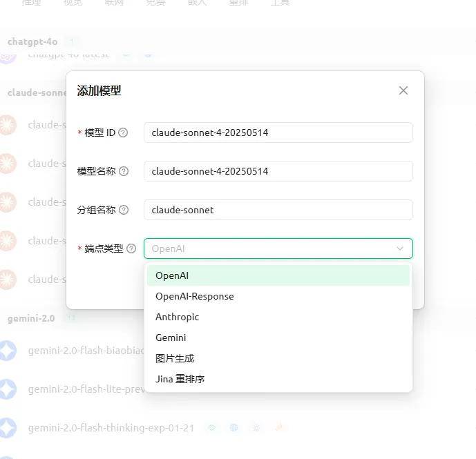
Task: Click vision eye icon on gemini-2.0-flash-thinking row
Action: [x=211, y=428]
